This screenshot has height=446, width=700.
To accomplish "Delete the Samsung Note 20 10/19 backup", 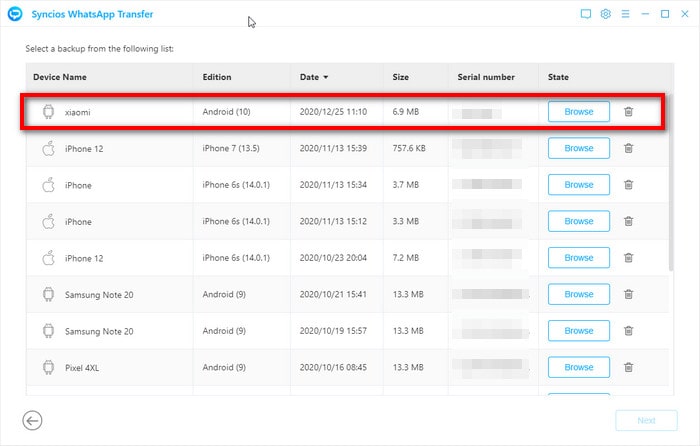I will click(x=629, y=331).
